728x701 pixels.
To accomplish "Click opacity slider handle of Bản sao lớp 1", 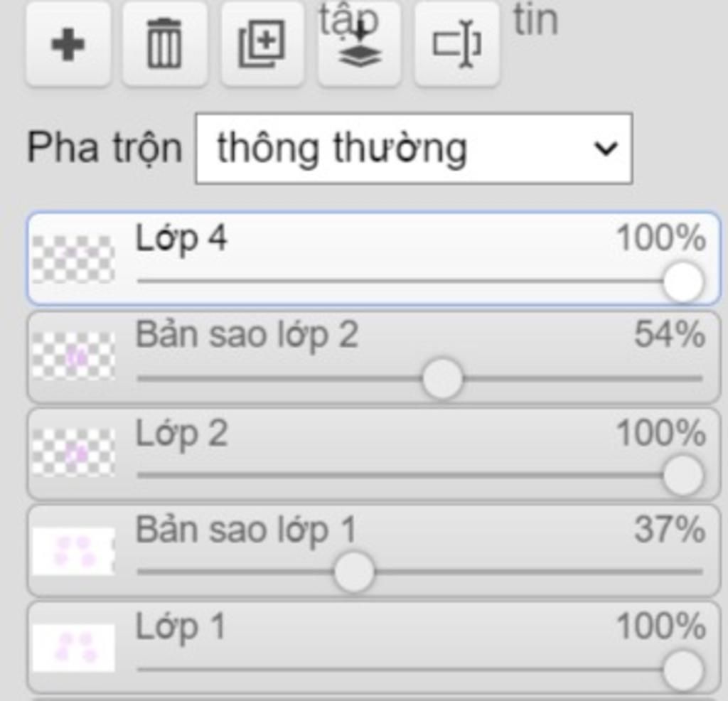I will coord(354,572).
